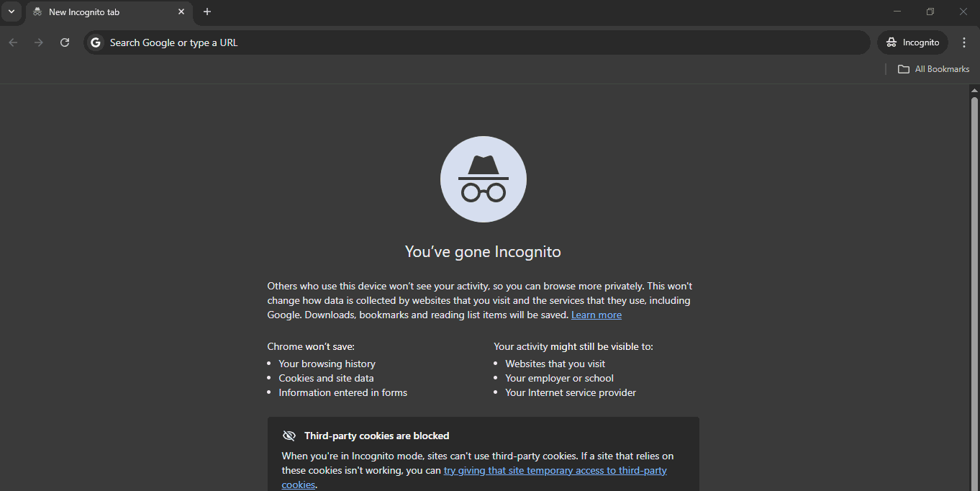Open the Chrome three-dot menu
Viewport: 980px width, 491px height.
[964, 42]
